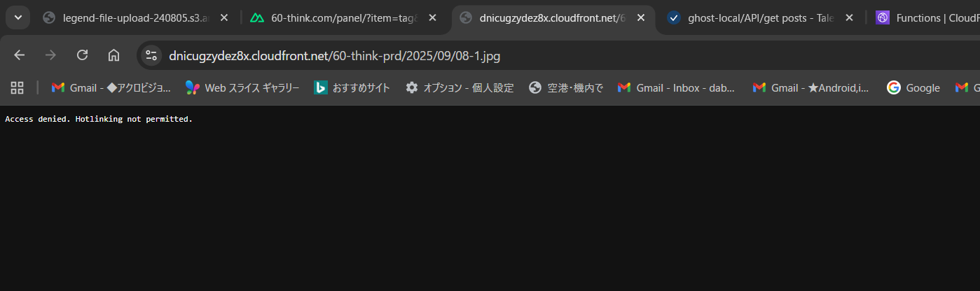Click the browser back arrow

tap(19, 55)
